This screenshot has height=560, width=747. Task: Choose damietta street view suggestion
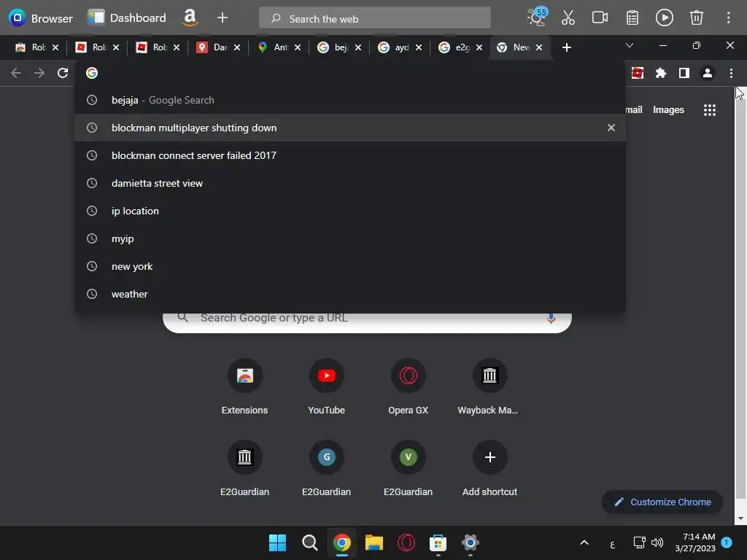click(x=349, y=183)
